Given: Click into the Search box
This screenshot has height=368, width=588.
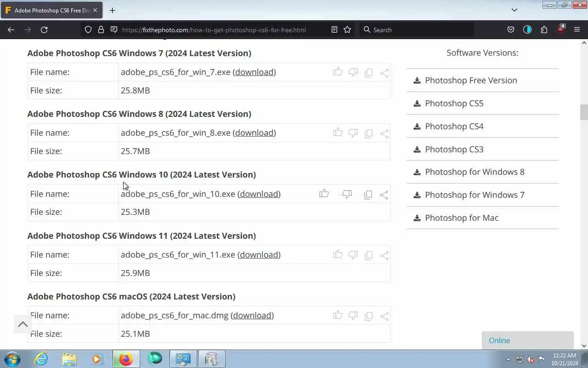Looking at the screenshot, I should pyautogui.click(x=416, y=29).
